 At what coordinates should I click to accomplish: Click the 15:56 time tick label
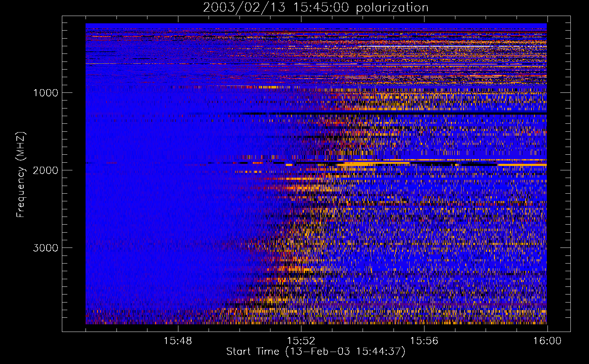(x=424, y=341)
